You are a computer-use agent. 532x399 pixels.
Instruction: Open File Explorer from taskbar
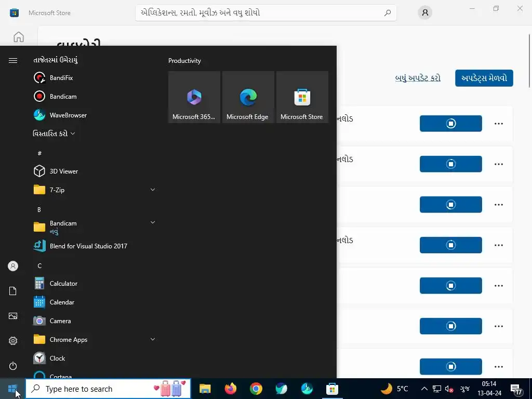[205, 389]
